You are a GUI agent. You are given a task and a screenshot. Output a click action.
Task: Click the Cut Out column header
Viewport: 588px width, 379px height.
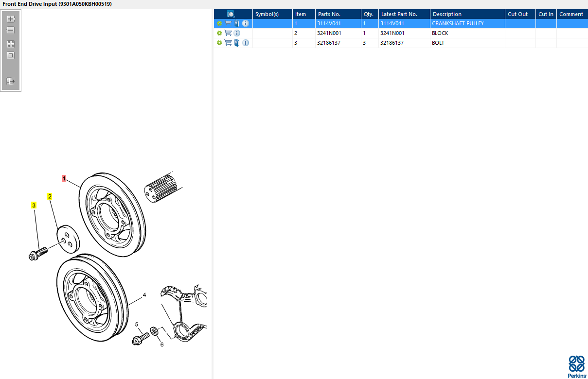tap(520, 14)
